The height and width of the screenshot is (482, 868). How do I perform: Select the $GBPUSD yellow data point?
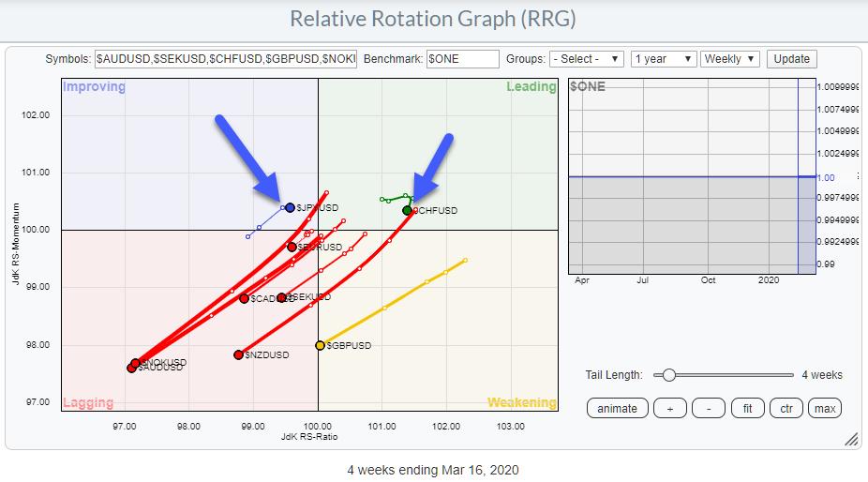coord(320,345)
